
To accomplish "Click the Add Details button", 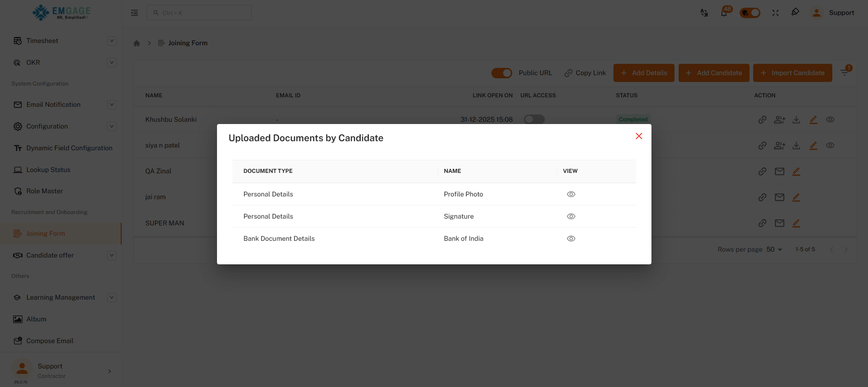I will tap(644, 73).
